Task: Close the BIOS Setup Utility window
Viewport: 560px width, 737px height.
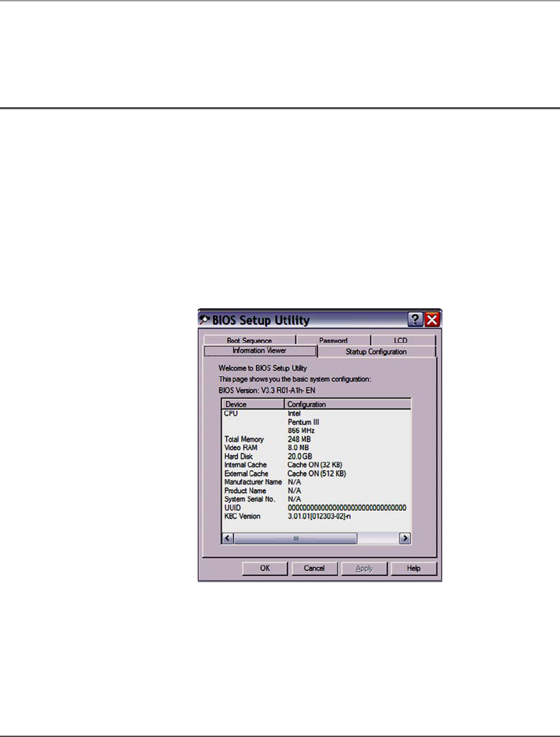Action: coord(432,320)
